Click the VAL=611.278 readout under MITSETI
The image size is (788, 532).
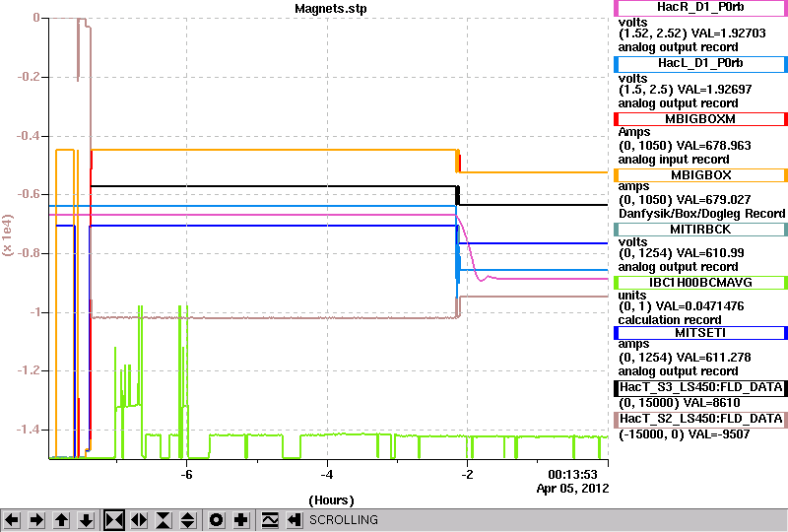[713, 358]
